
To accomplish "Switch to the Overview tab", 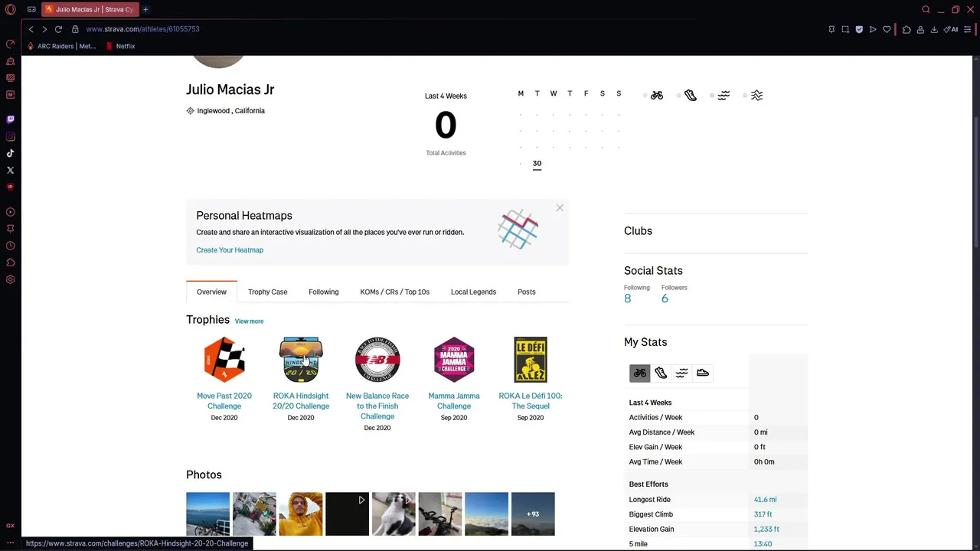I will [211, 292].
